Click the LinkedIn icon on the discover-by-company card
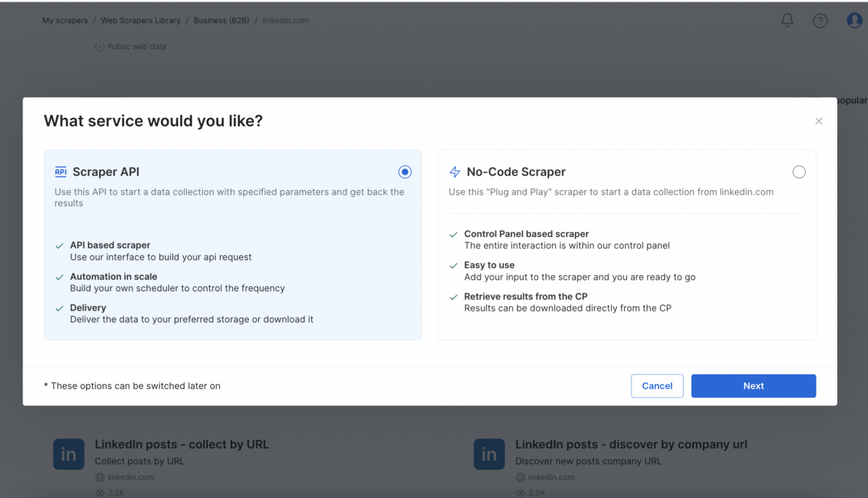 point(489,454)
